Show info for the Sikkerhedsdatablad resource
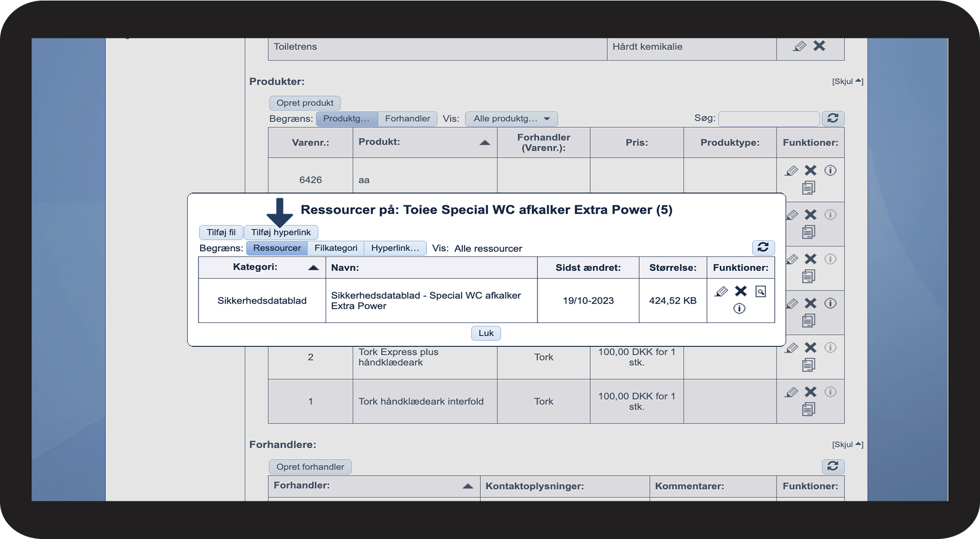Screen dimensions: 980x539 point(739,309)
